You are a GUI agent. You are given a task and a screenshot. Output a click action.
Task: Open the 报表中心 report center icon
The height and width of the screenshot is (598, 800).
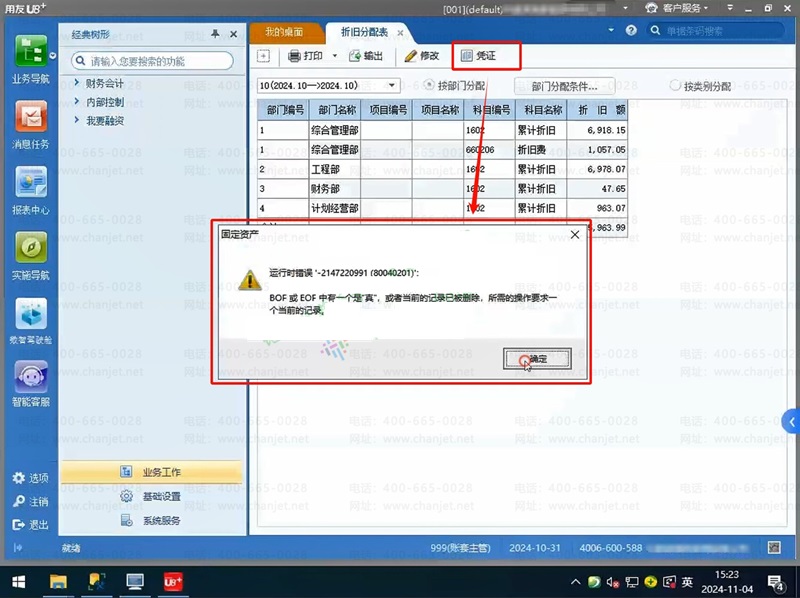point(31,181)
